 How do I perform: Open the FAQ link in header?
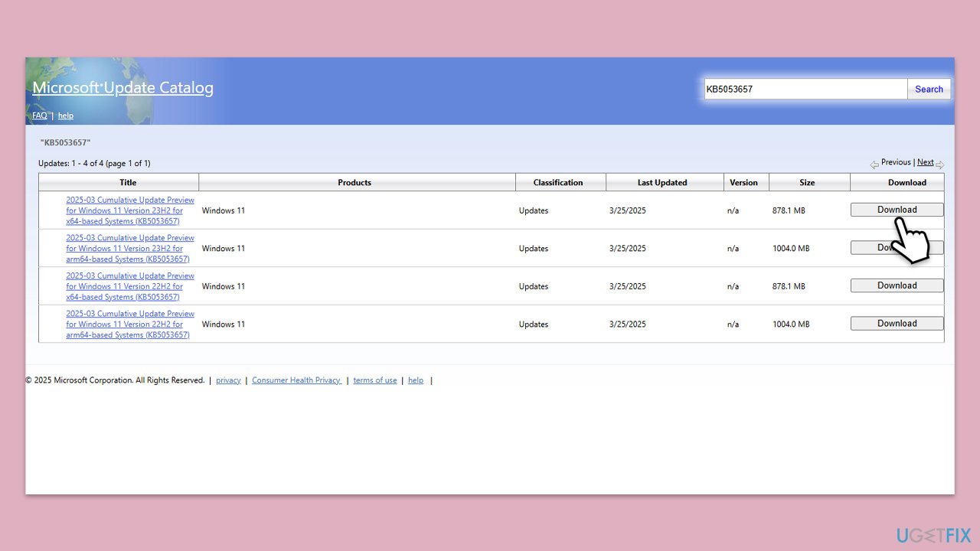(x=39, y=116)
